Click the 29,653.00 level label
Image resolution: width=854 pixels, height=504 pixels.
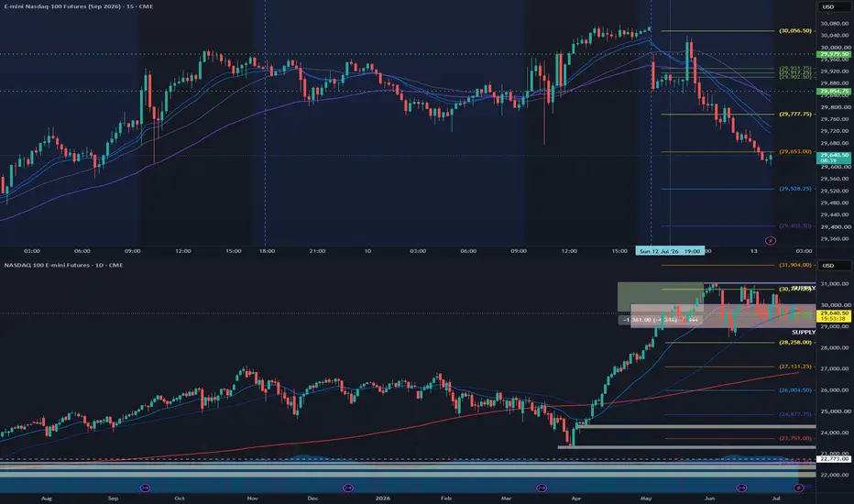pyautogui.click(x=795, y=151)
